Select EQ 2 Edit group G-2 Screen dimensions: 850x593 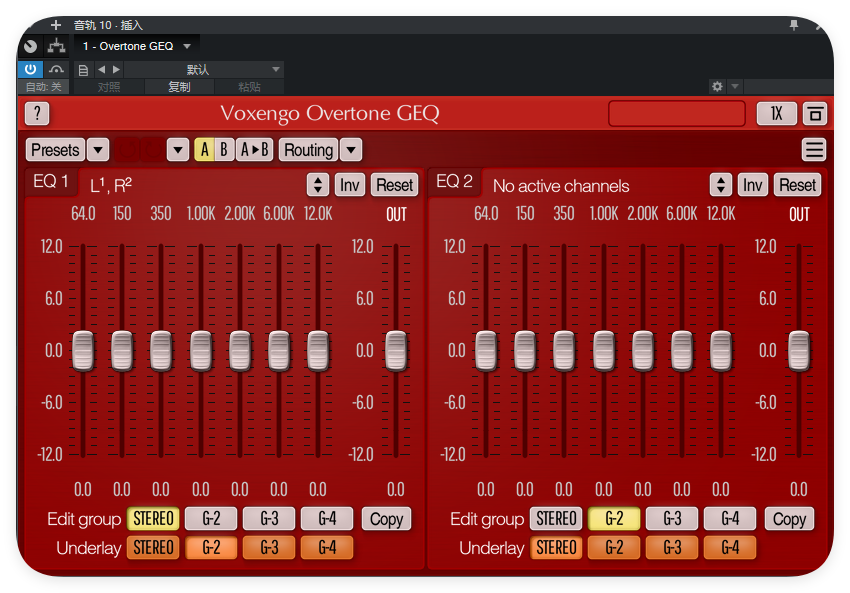614,519
